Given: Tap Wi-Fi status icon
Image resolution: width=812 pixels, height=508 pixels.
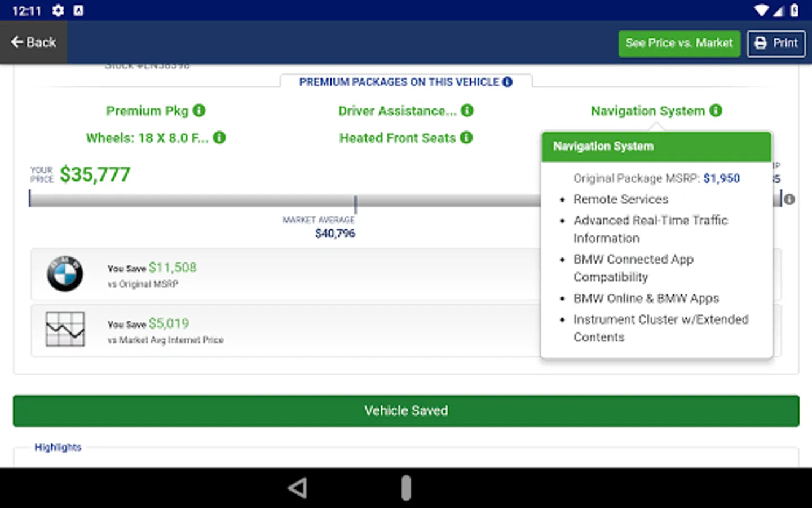Looking at the screenshot, I should tap(762, 11).
